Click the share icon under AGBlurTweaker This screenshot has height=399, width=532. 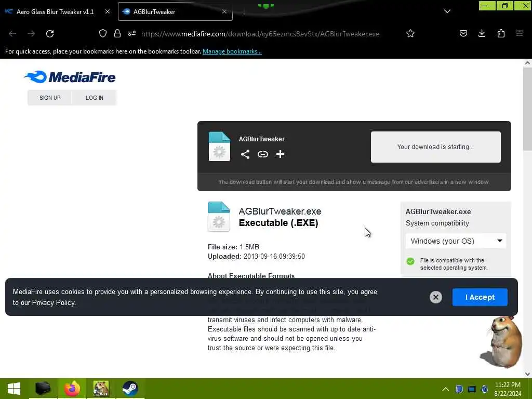pyautogui.click(x=245, y=154)
